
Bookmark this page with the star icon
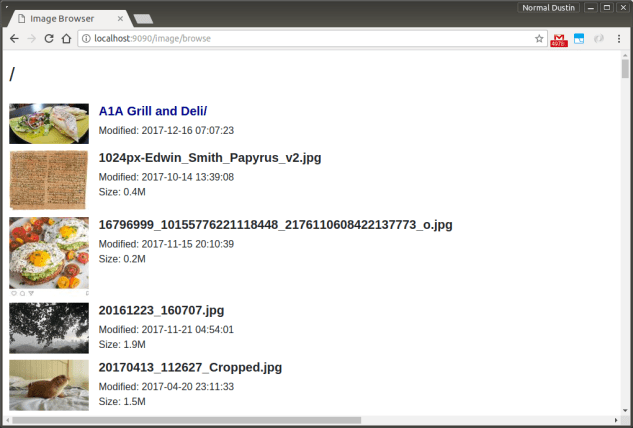[x=539, y=38]
